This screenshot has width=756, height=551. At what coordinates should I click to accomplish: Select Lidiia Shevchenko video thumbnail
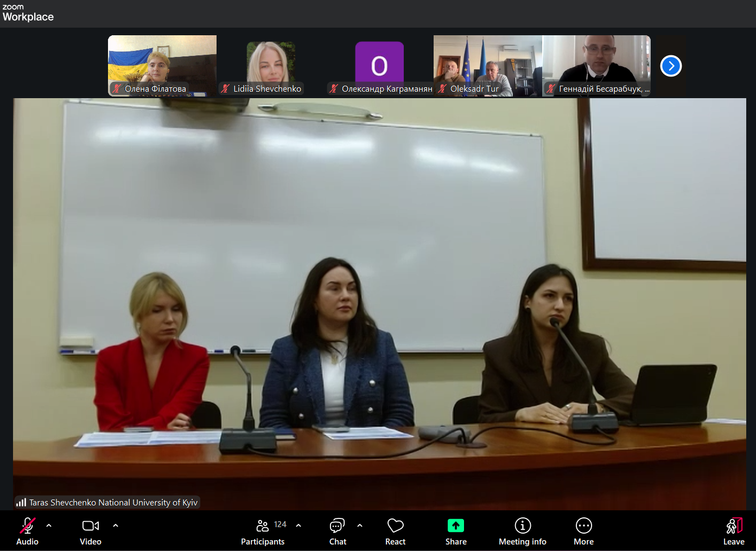271,66
